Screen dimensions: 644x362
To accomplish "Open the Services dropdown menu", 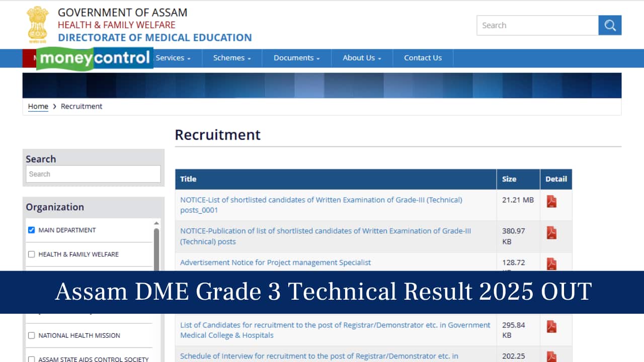I will point(172,58).
